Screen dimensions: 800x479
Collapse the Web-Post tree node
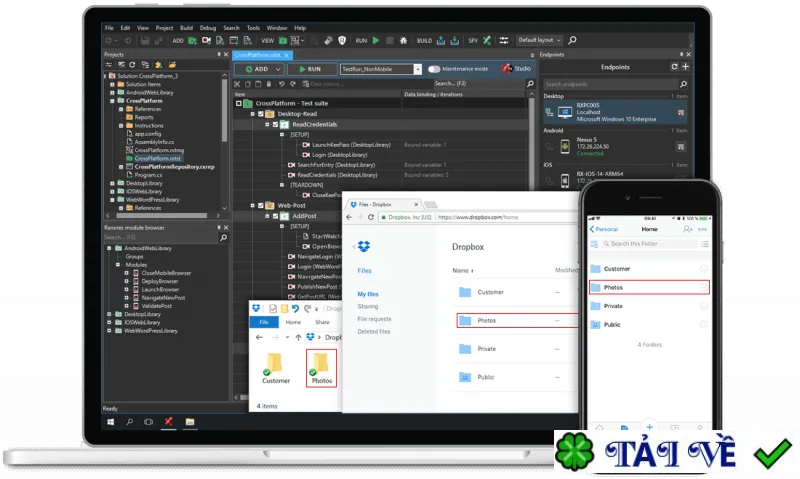[x=253, y=206]
